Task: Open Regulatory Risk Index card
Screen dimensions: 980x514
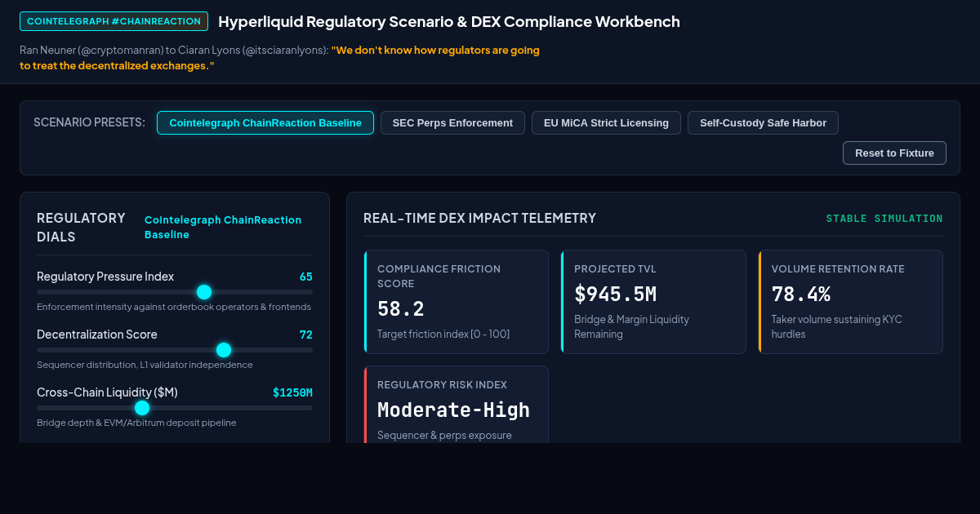Action: point(456,405)
